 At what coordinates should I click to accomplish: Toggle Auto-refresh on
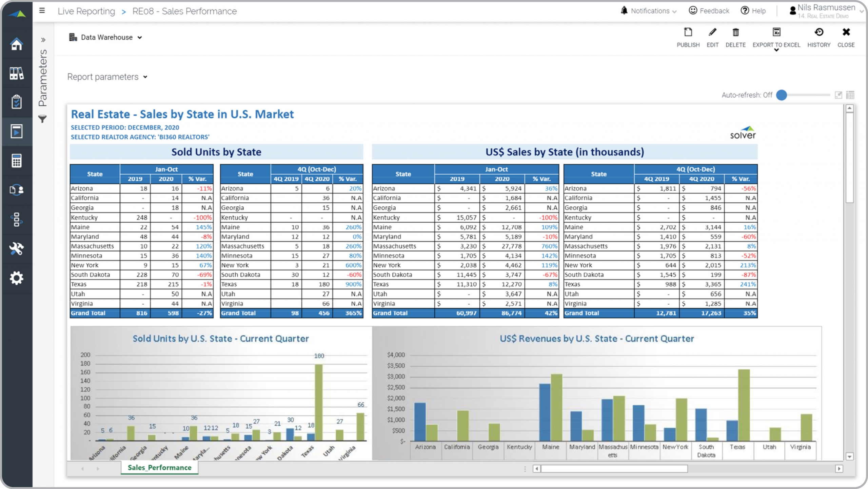point(782,96)
